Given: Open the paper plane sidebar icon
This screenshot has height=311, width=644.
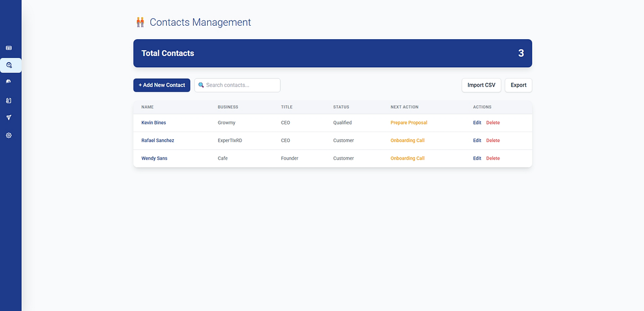Looking at the screenshot, I should pyautogui.click(x=9, y=118).
